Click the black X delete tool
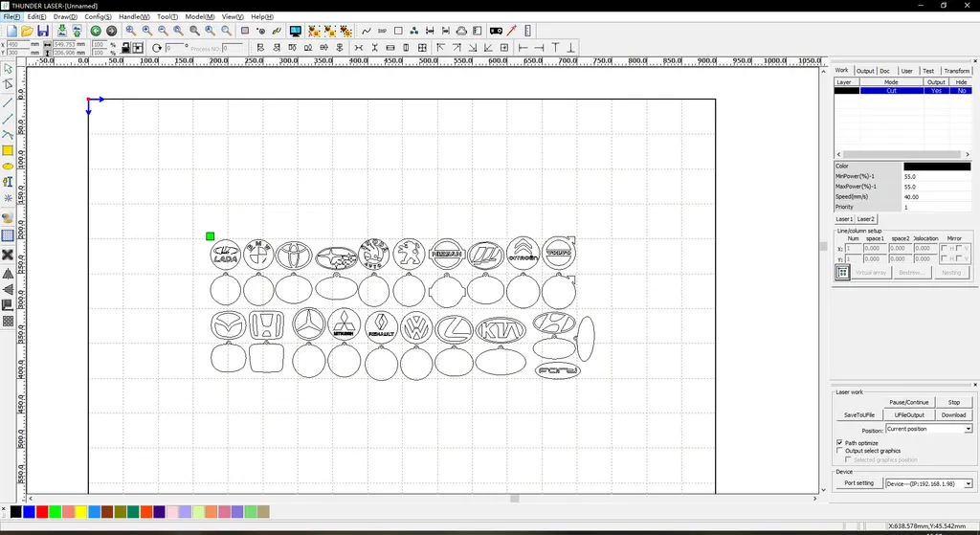Screen dimensions: 980x535 (8, 255)
